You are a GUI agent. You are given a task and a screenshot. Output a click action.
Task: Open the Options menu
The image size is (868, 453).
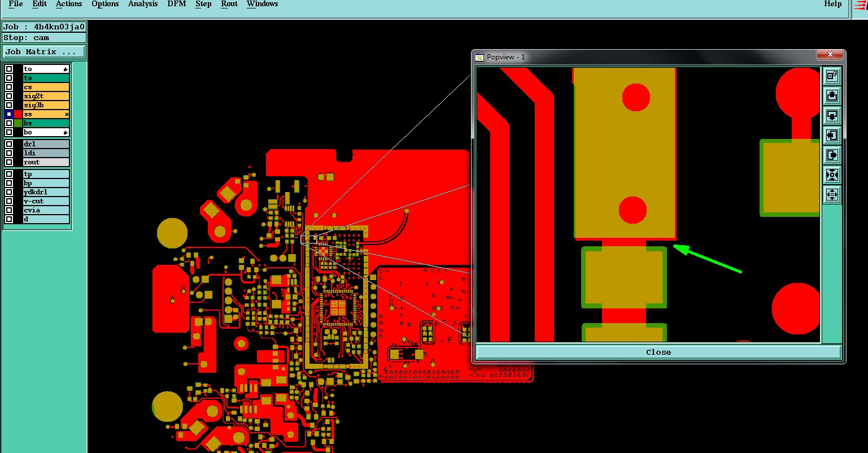tap(105, 4)
